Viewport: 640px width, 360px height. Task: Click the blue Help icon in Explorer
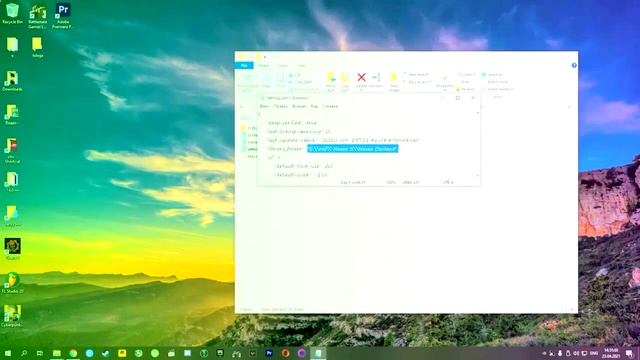coord(574,65)
